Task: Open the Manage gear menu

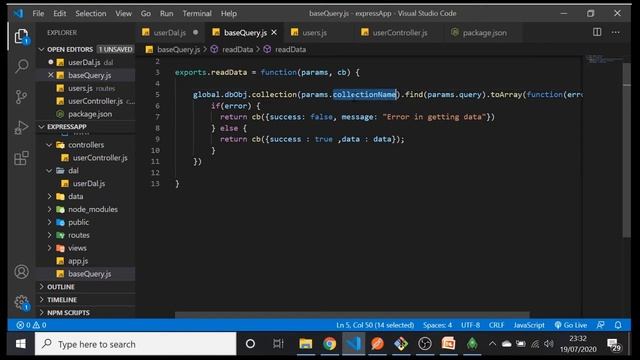Action: pos(21,302)
